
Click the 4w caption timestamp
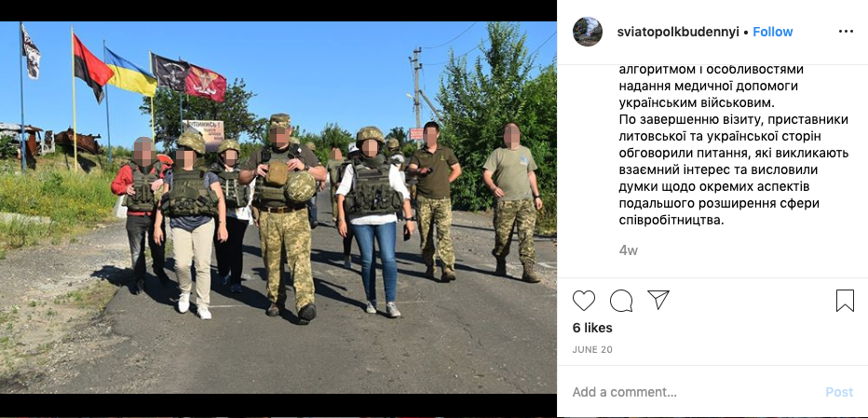[x=629, y=250]
